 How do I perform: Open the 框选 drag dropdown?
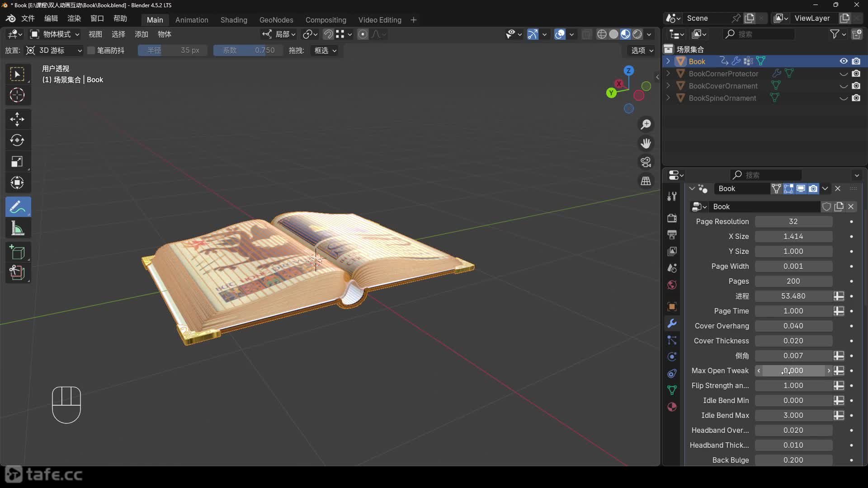point(325,51)
